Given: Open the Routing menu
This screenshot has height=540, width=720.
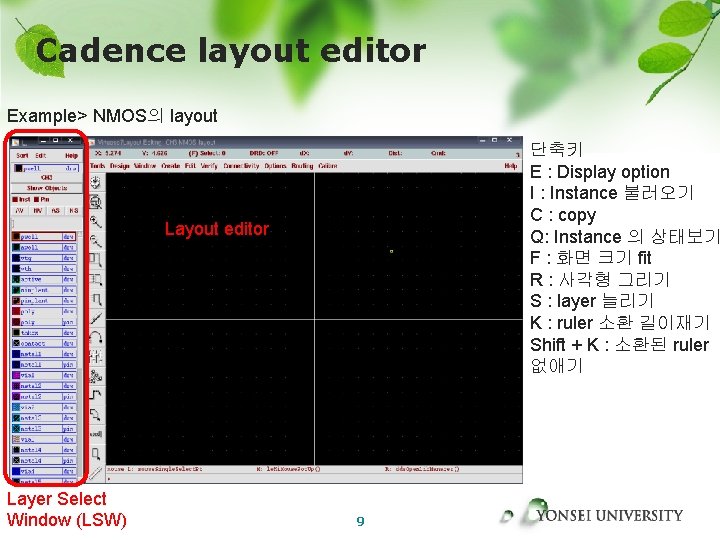Looking at the screenshot, I should tap(302, 166).
